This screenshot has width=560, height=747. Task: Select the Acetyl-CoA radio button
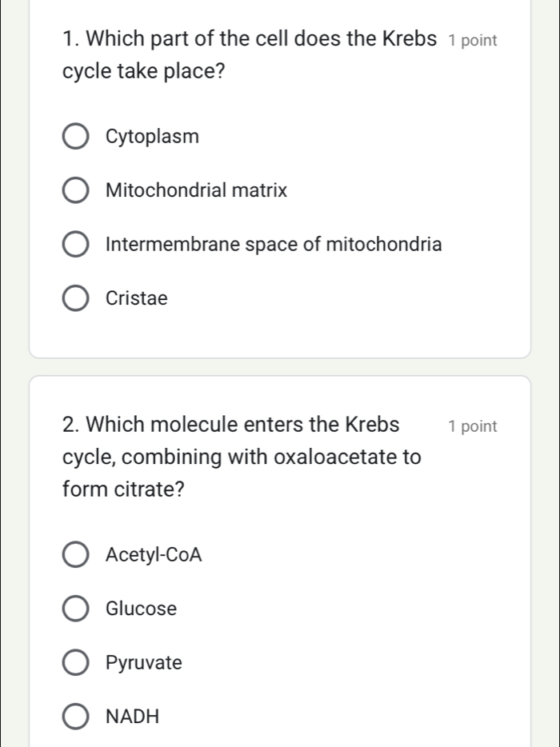[76, 555]
